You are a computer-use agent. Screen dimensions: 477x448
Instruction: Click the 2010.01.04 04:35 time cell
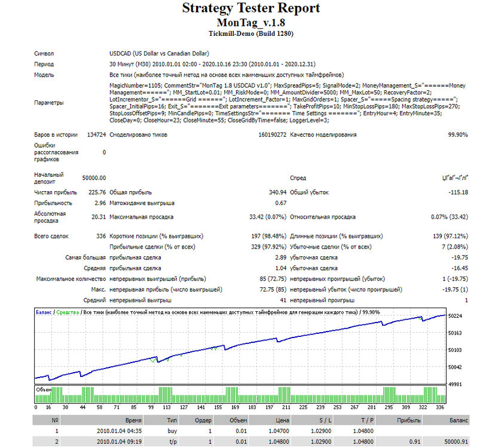tap(120, 431)
